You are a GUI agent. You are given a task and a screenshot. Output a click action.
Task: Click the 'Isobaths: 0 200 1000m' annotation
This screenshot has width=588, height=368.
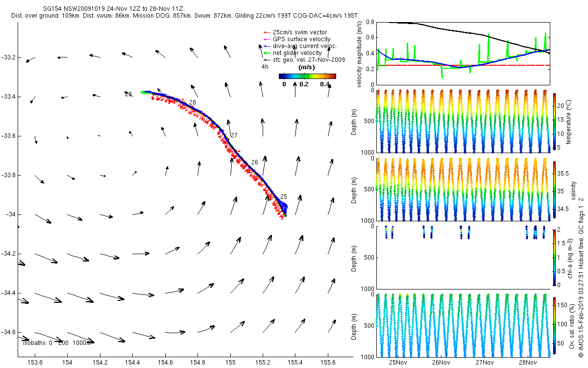point(57,343)
